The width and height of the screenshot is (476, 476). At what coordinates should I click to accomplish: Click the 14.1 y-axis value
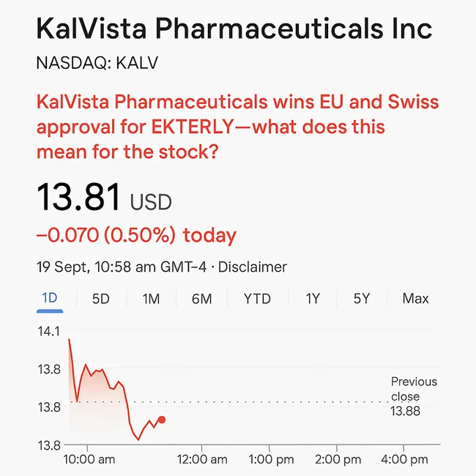point(48,332)
